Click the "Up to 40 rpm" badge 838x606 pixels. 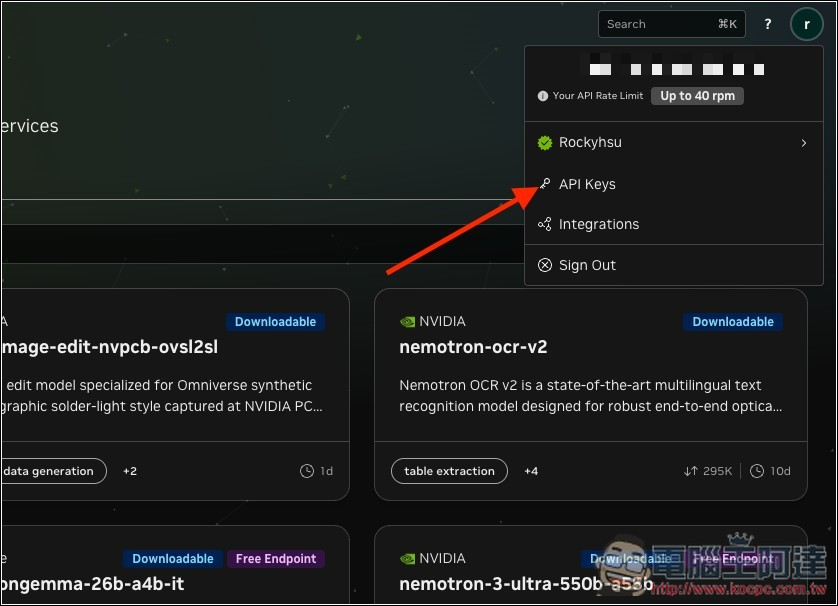tap(697, 96)
